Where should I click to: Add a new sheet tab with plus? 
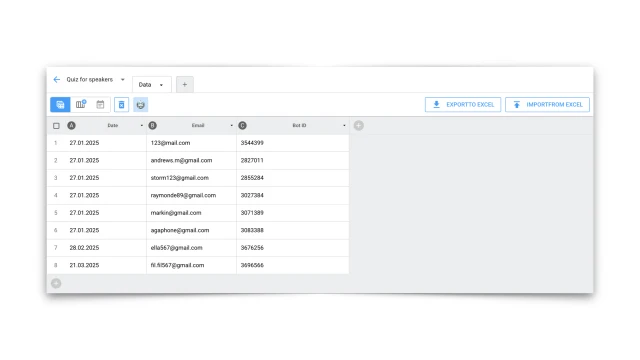click(185, 84)
